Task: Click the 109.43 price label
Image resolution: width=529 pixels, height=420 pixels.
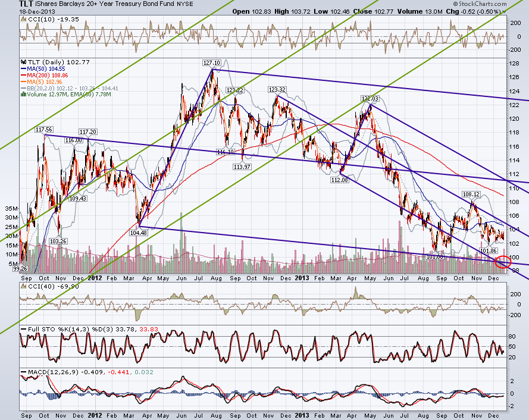Action: point(77,198)
